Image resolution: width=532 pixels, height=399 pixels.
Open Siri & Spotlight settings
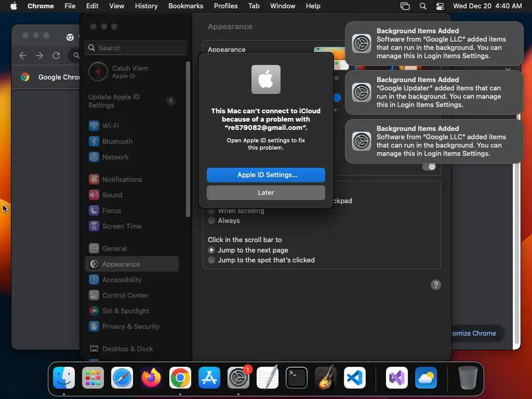click(132, 311)
